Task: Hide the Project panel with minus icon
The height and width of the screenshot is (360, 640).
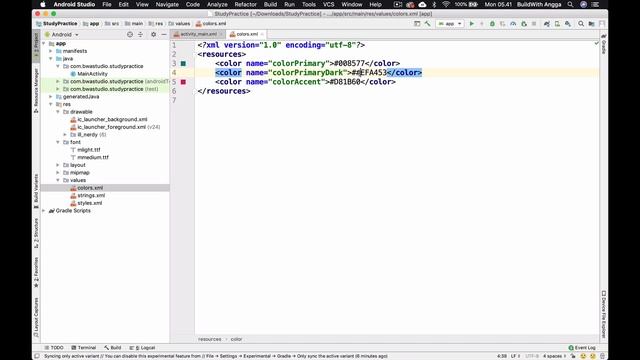Action: [x=164, y=35]
